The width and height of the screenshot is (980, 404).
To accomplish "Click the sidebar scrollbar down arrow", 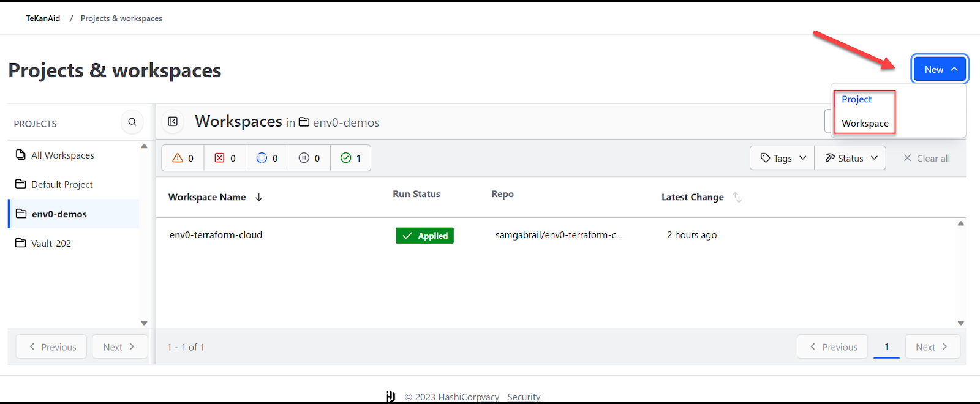I will (x=144, y=323).
